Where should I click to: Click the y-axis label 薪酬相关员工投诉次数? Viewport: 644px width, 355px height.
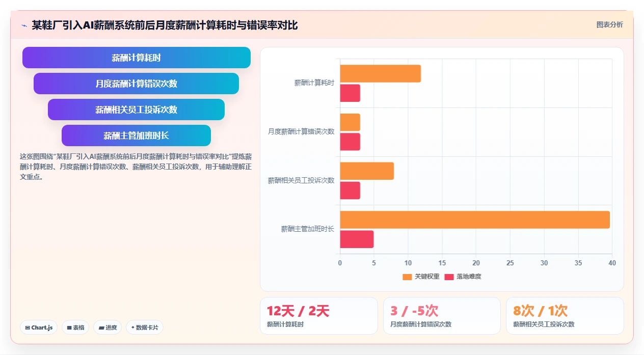(x=301, y=180)
